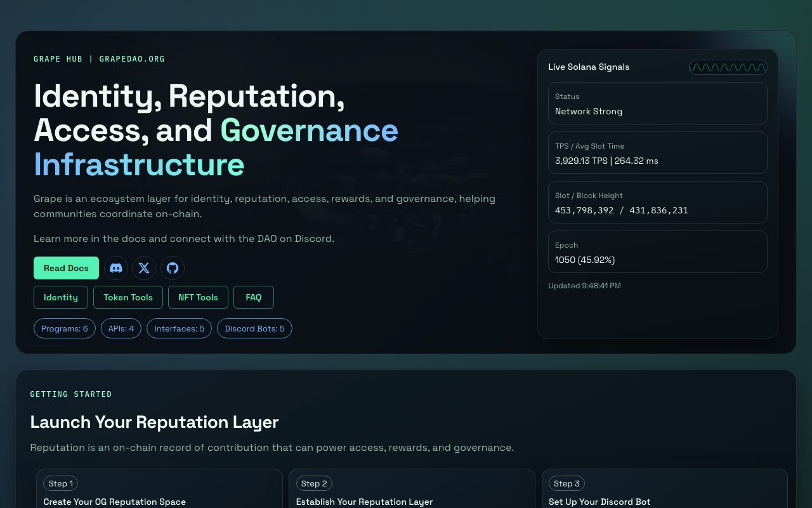812x508 pixels.
Task: Click the Live Solana Signals waveform indicator
Action: click(728, 67)
